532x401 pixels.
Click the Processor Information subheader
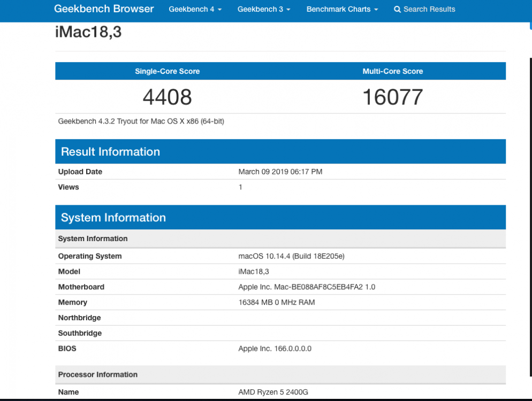coord(280,375)
